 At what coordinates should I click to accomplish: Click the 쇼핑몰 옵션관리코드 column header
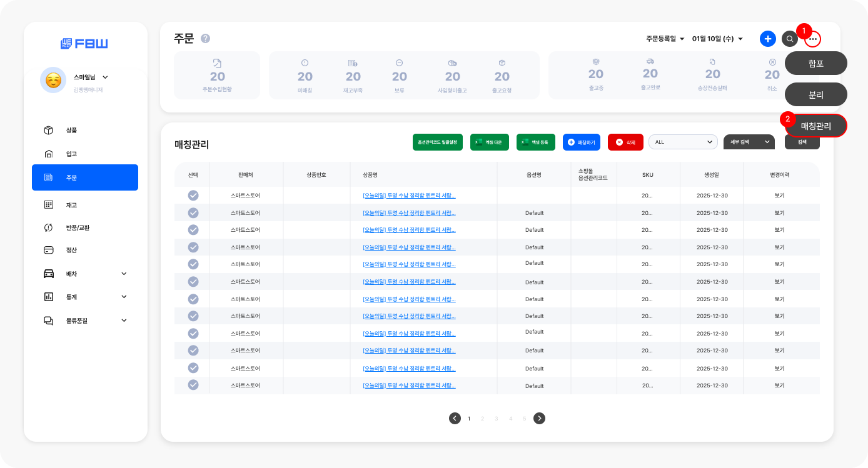tap(593, 174)
